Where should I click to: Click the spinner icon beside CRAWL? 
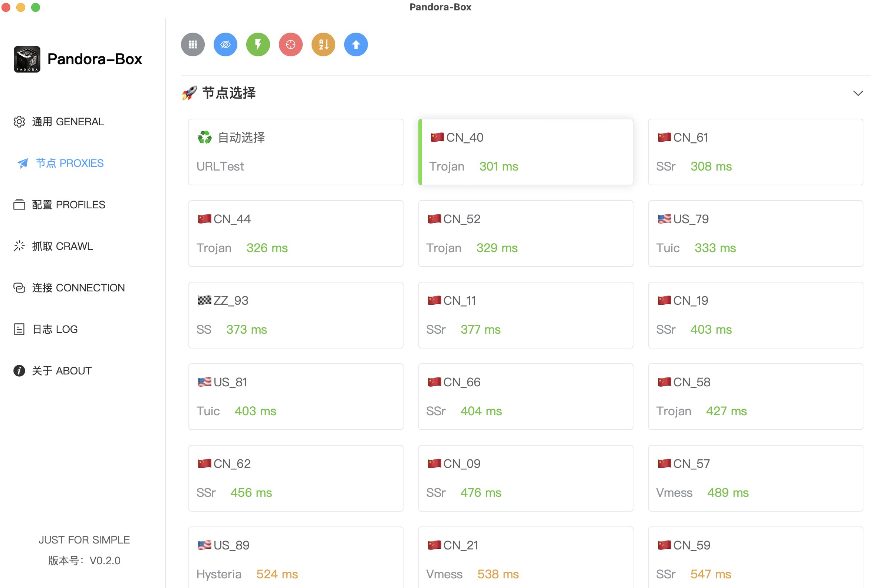tap(19, 246)
